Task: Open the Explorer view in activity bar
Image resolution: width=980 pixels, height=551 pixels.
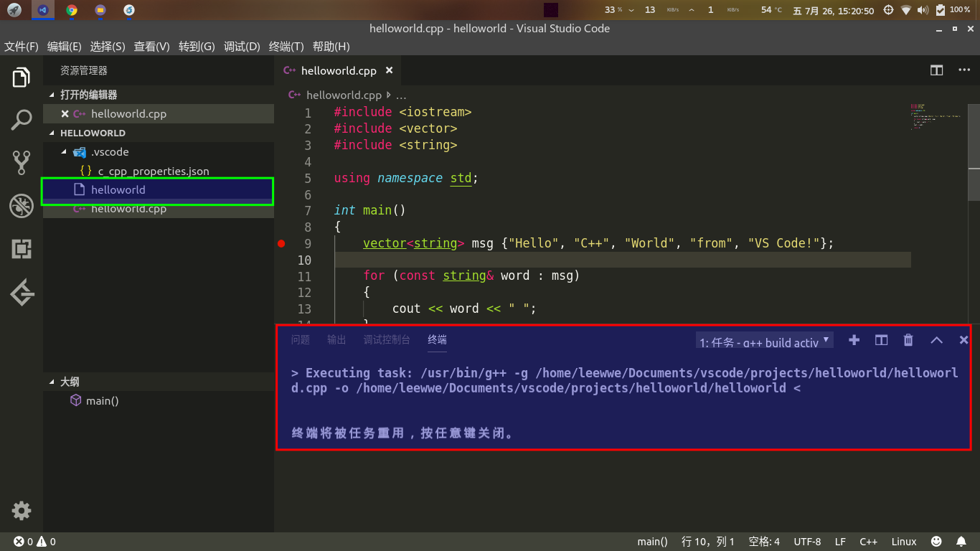Action: (x=22, y=77)
